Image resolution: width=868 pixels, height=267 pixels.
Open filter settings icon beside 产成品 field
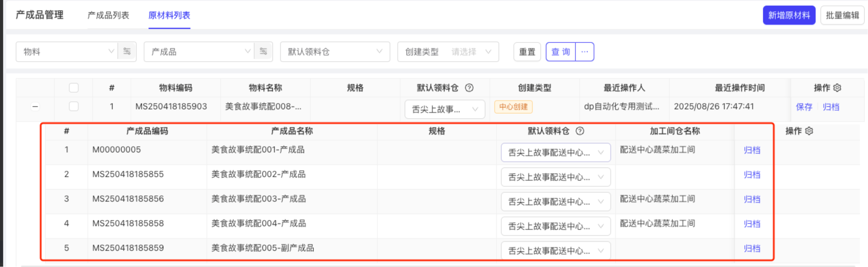[264, 51]
